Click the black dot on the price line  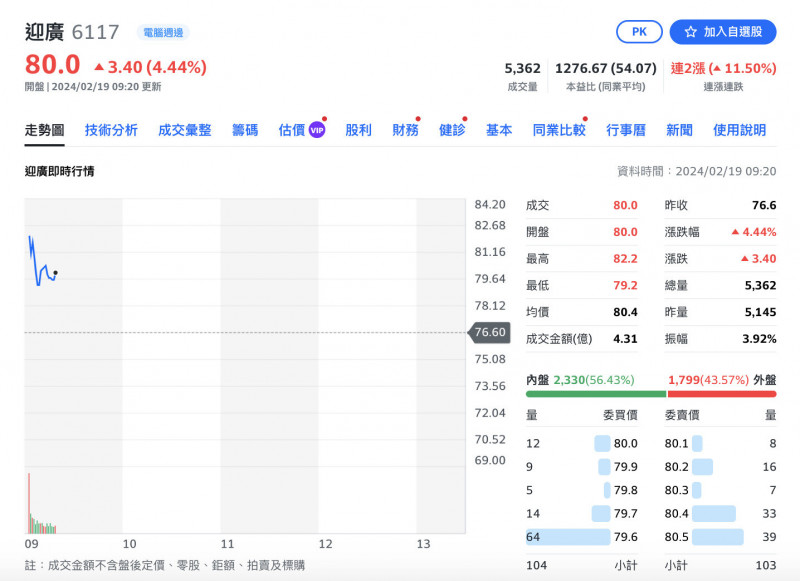point(56,273)
